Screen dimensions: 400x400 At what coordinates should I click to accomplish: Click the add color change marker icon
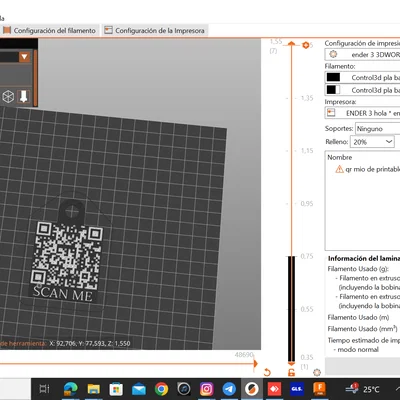click(306, 45)
